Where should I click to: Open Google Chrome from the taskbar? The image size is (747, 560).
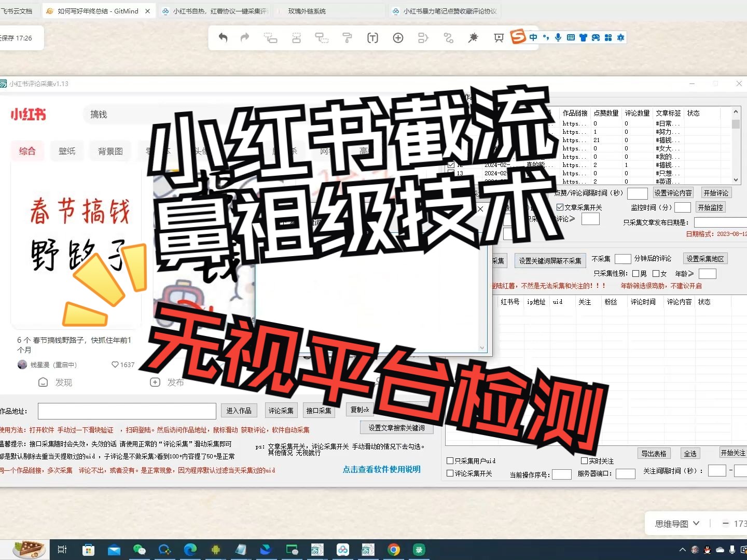(394, 550)
